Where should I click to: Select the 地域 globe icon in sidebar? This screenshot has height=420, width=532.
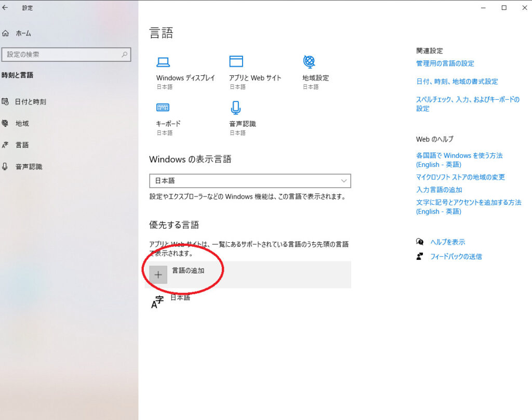point(5,123)
